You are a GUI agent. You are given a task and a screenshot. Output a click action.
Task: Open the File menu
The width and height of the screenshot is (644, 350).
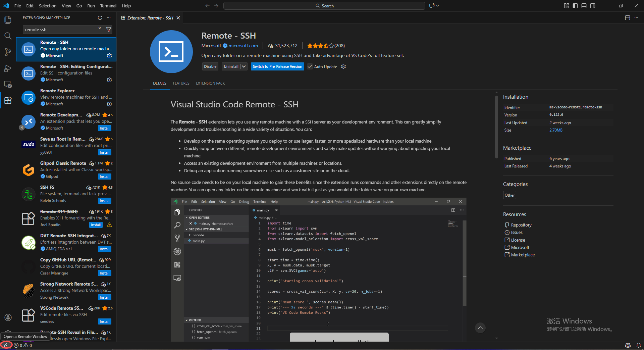(x=18, y=6)
